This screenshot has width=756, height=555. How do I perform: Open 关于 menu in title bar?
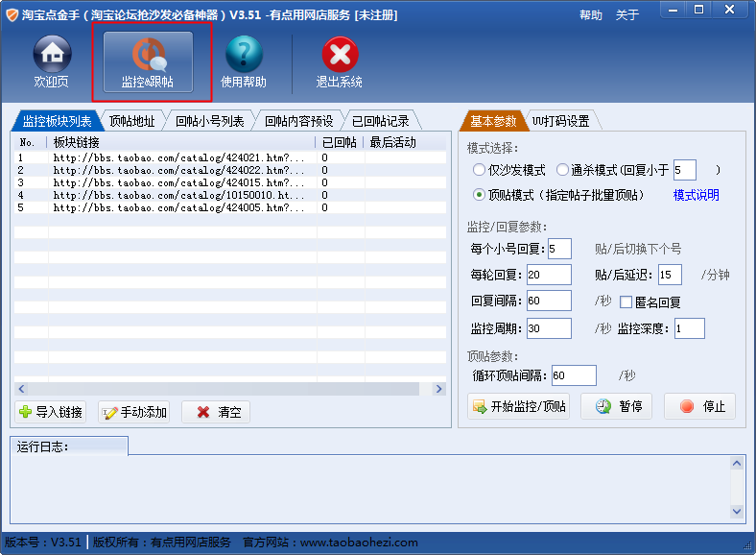[x=627, y=15]
